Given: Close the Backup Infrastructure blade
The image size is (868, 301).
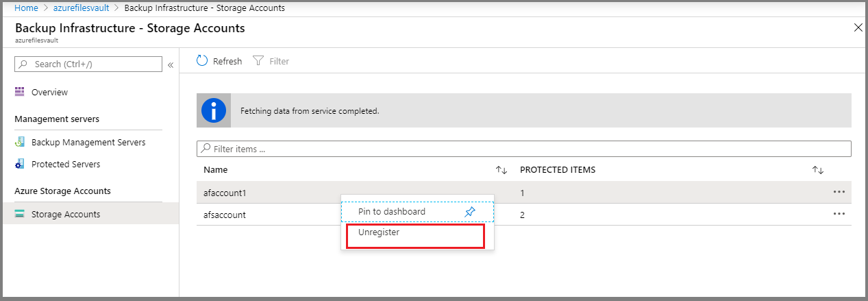Looking at the screenshot, I should (858, 28).
